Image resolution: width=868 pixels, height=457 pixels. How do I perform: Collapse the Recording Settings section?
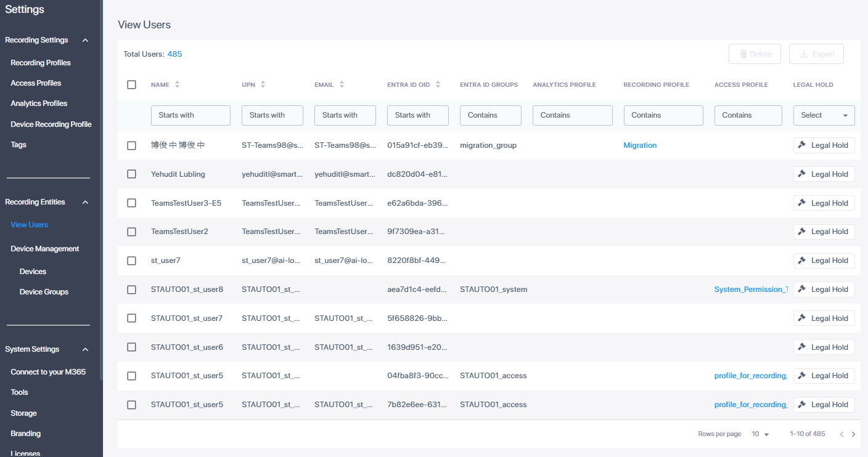pos(85,40)
